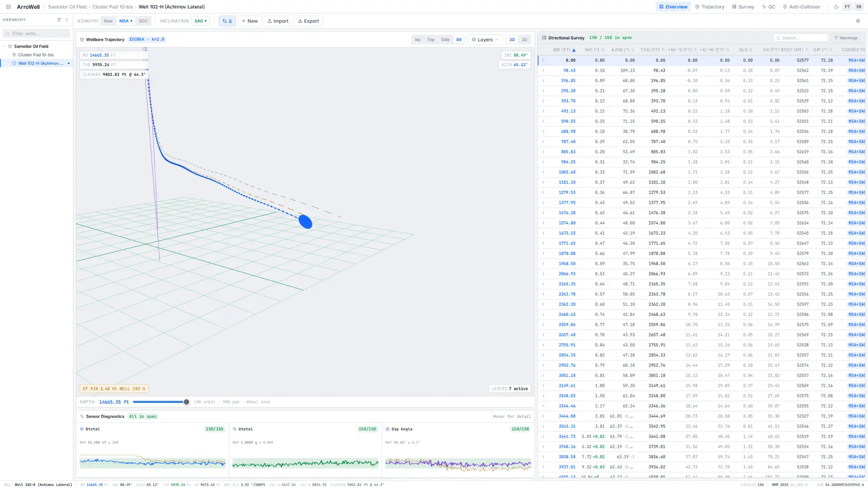
Task: Click the Export button
Action: pyautogui.click(x=309, y=21)
